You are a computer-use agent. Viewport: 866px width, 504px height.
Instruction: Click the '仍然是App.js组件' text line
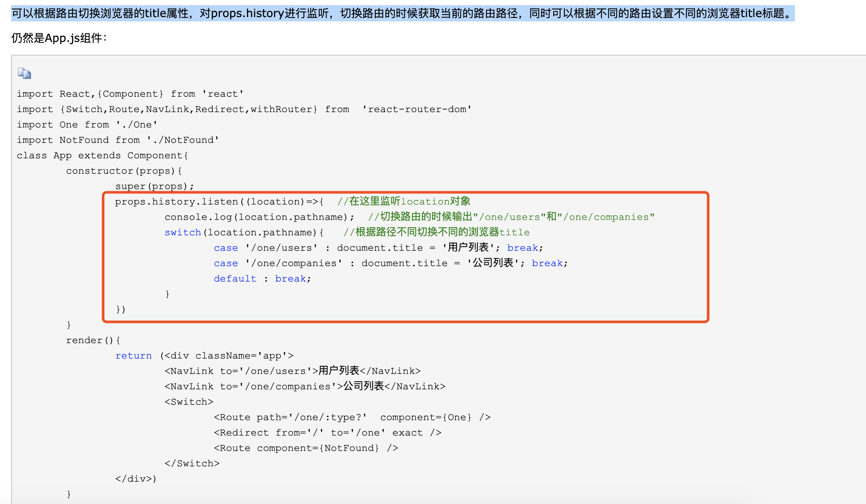[59, 38]
